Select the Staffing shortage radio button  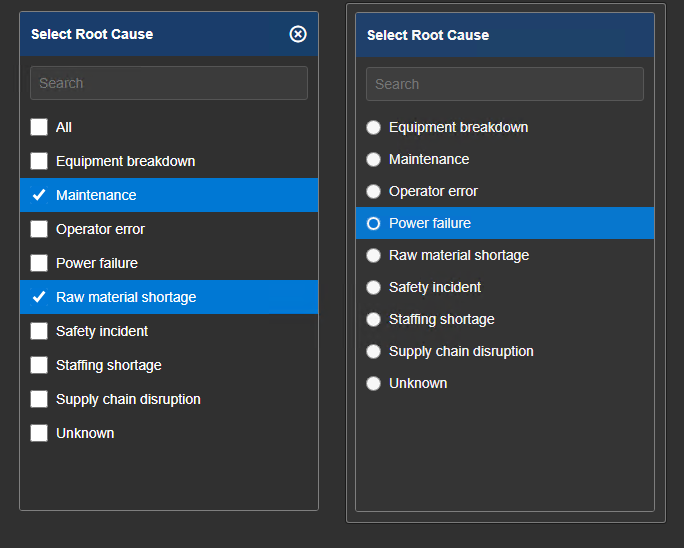coord(373,319)
